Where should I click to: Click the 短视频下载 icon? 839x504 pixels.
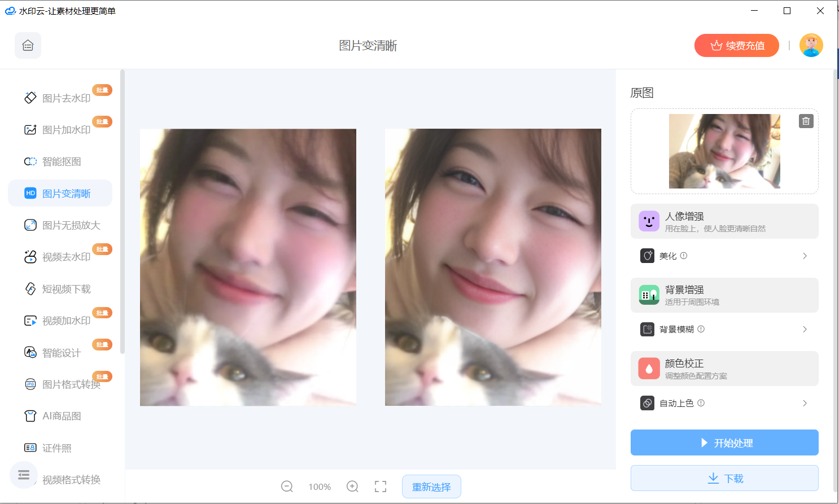[x=30, y=289]
